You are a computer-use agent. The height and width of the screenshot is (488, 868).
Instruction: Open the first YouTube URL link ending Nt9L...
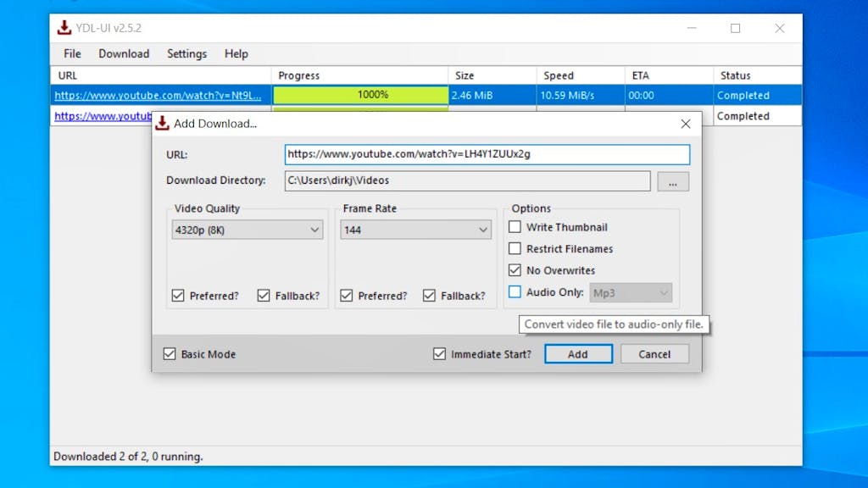158,95
